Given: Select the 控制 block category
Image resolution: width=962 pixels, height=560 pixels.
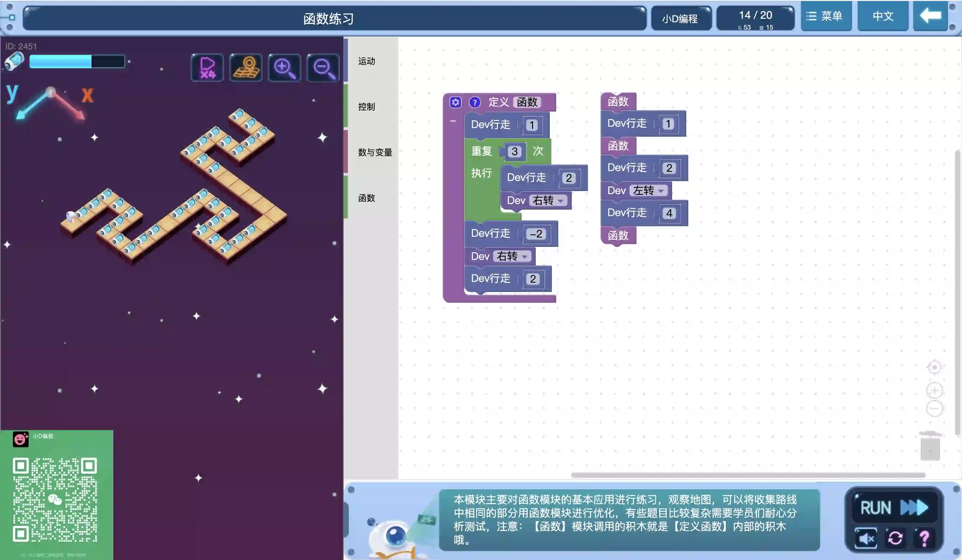Looking at the screenshot, I should 366,107.
